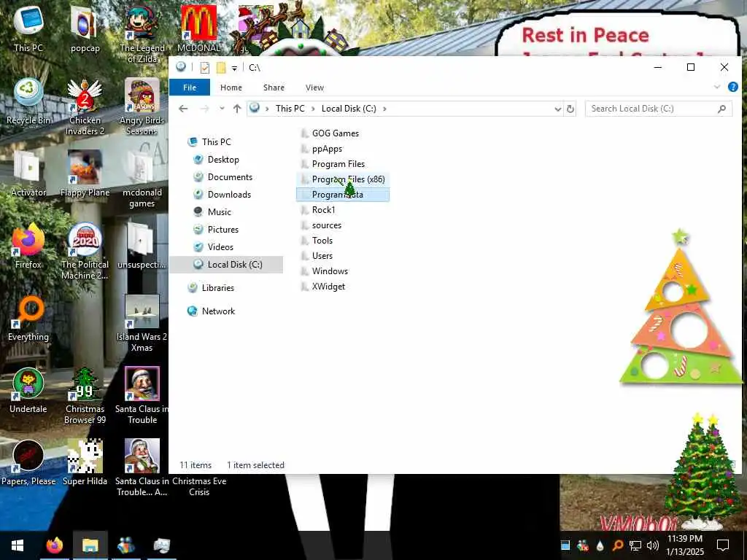Launch Angry Birds Seasons
Image resolution: width=747 pixels, height=560 pixels.
click(142, 106)
